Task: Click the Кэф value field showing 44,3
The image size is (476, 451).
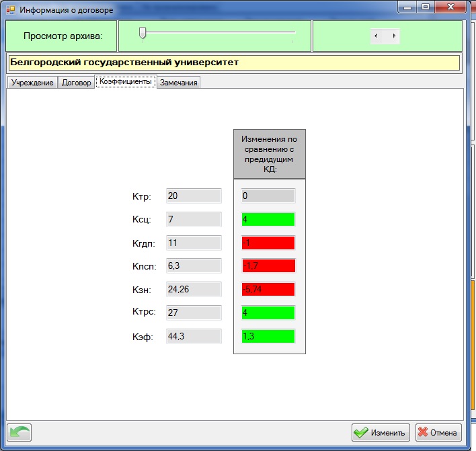Action: pyautogui.click(x=194, y=336)
